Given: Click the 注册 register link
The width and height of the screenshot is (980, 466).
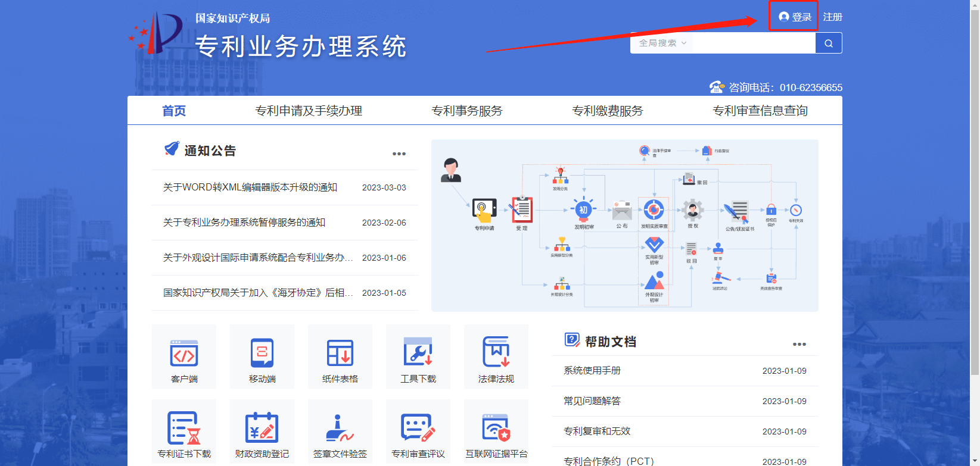Looking at the screenshot, I should tap(833, 17).
